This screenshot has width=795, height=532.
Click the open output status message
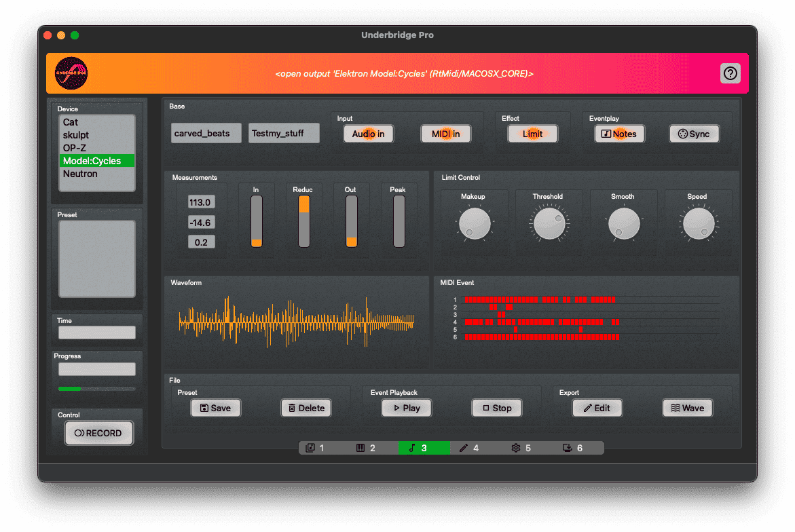(404, 73)
